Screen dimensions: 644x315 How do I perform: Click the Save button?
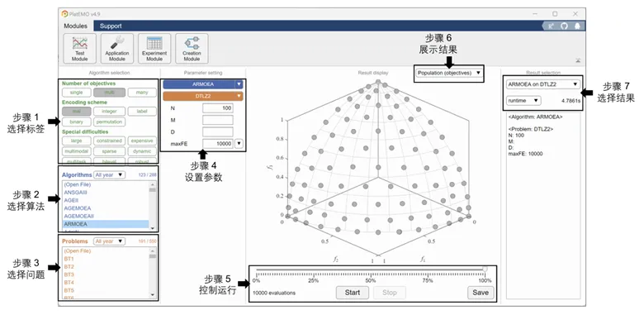(481, 293)
